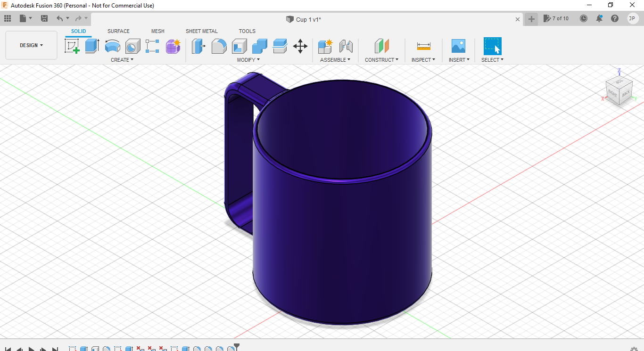Open the Sheet Metal tab

point(201,31)
